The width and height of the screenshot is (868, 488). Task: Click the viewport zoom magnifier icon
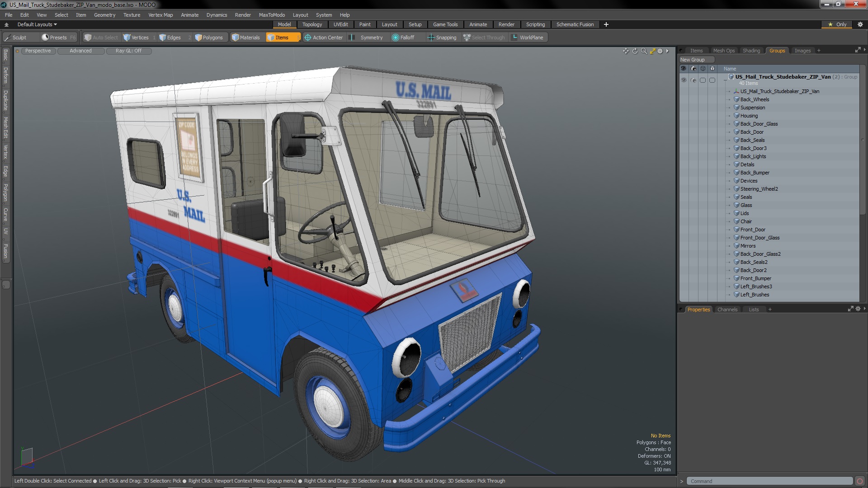click(644, 51)
